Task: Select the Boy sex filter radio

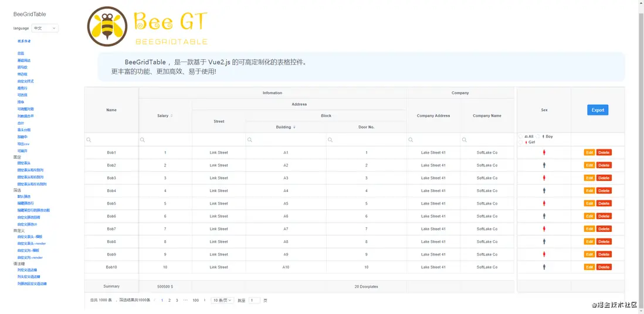Action: (538, 136)
